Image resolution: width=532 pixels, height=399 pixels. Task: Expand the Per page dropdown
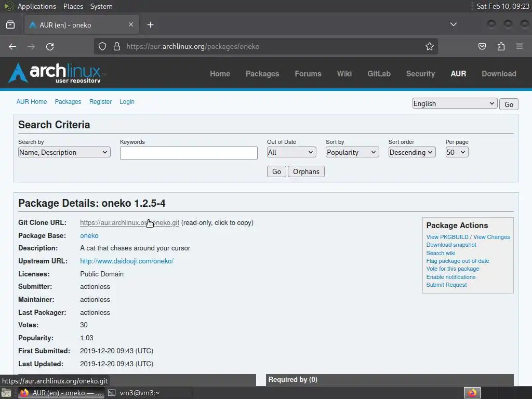click(457, 152)
